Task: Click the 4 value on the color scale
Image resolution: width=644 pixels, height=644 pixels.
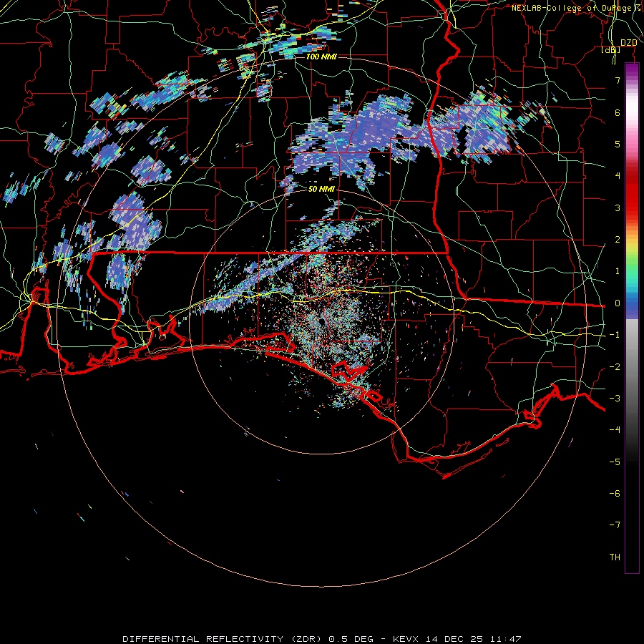Action: [618, 176]
